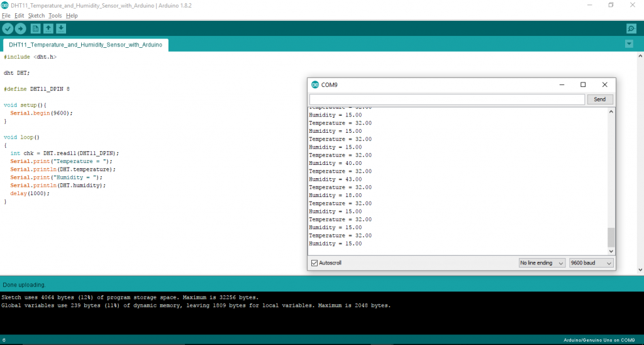Click the Arduino logo in the COM9 window title
The image size is (644, 345).
tap(315, 85)
